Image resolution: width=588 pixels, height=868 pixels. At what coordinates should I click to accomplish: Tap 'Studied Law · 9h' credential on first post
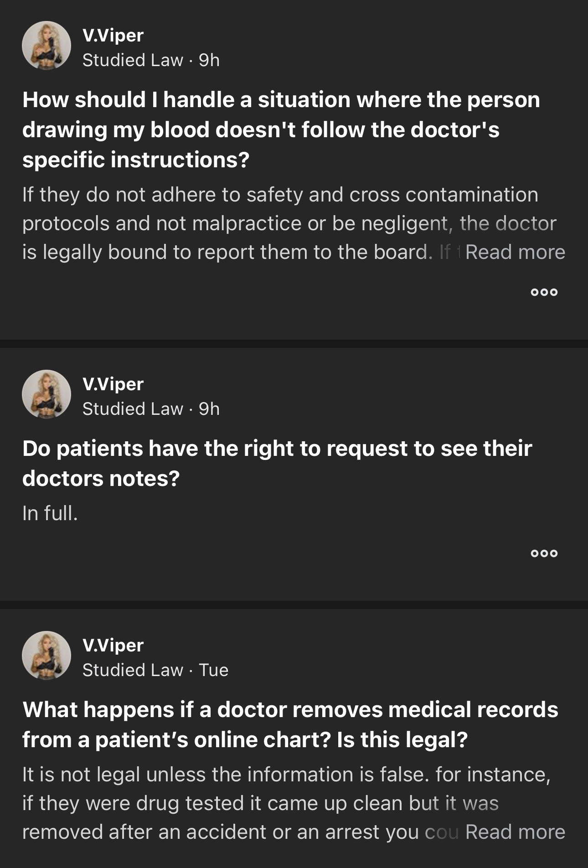151,60
